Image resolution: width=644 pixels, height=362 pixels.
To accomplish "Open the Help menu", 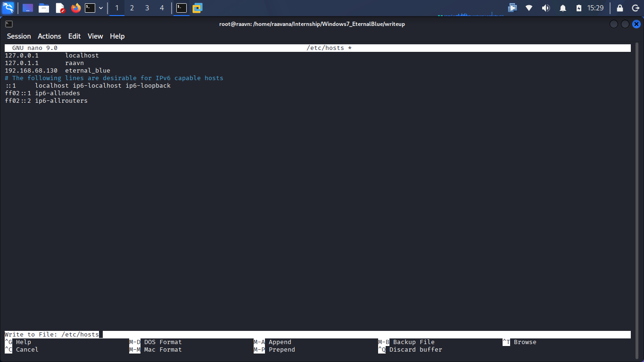I will point(117,36).
